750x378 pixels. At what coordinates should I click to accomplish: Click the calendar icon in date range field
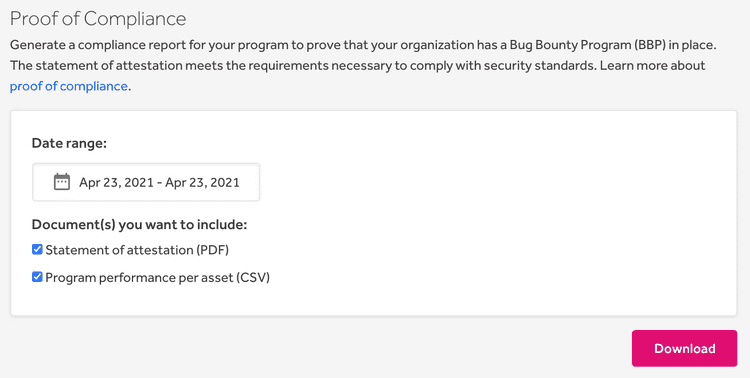tap(62, 182)
